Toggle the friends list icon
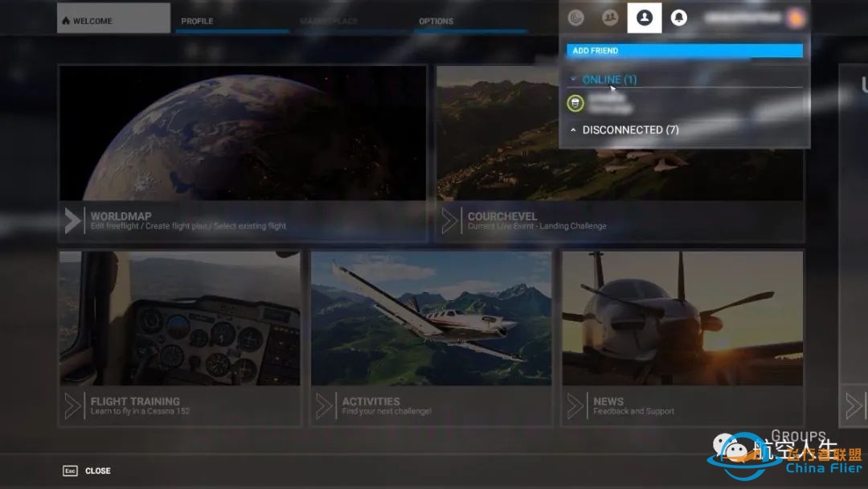 645,18
